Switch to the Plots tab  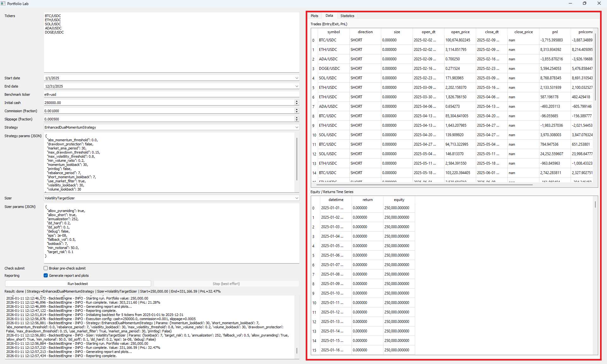coord(314,15)
